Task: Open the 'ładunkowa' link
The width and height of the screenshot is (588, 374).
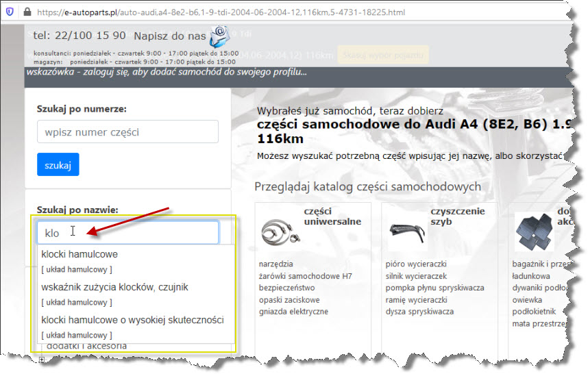Action: (531, 276)
